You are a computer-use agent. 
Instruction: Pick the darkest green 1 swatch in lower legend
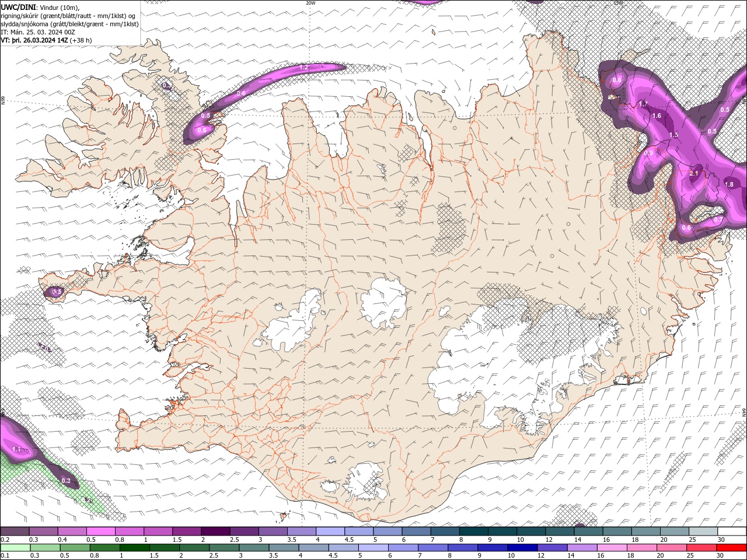pyautogui.click(x=134, y=548)
